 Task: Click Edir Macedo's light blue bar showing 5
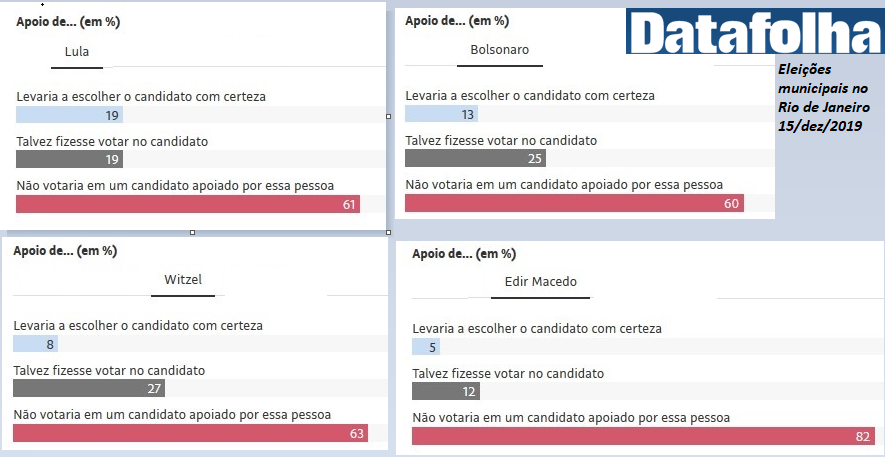[426, 347]
